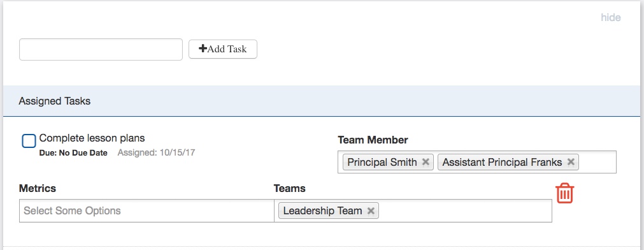Click the Team Member label
The height and width of the screenshot is (250, 644).
[x=373, y=140]
